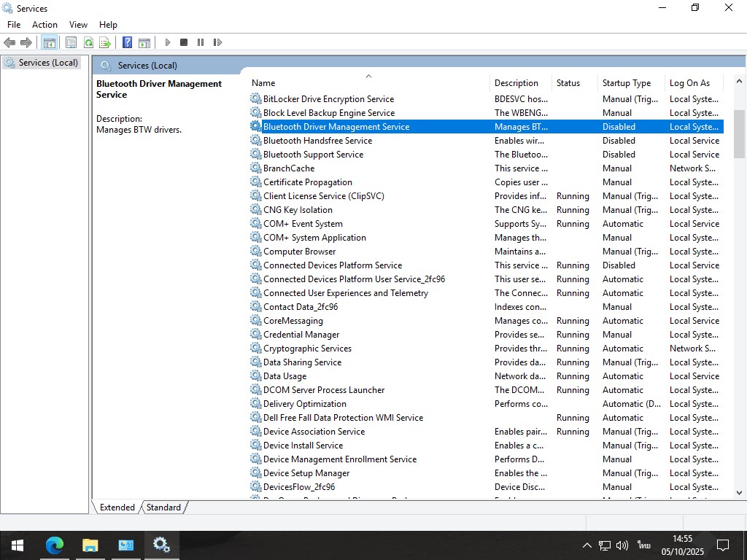
Task: Open the View menu
Action: tap(78, 25)
